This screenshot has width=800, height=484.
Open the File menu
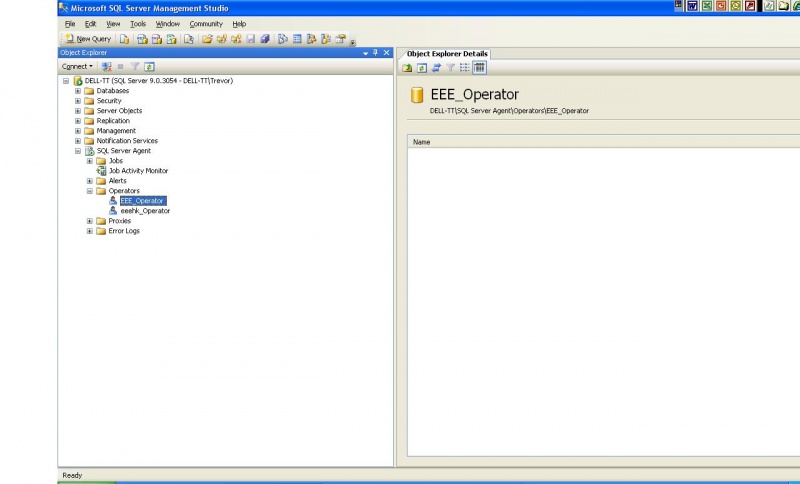(70, 24)
